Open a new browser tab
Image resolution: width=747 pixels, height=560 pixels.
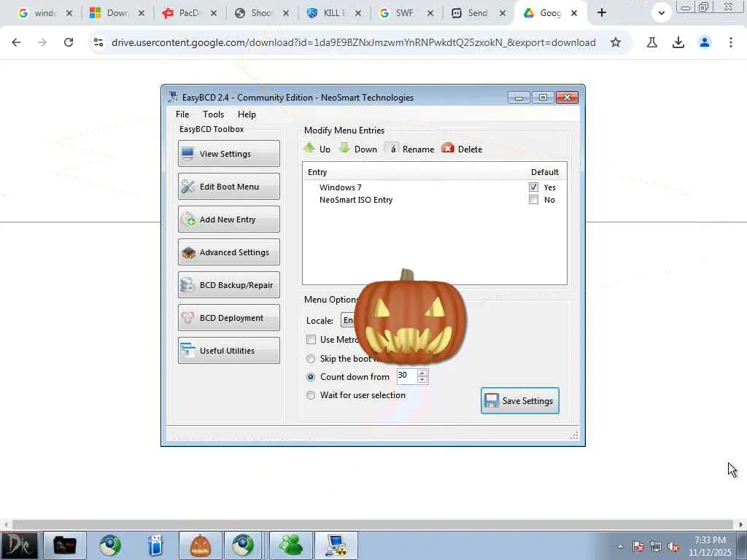click(x=602, y=13)
